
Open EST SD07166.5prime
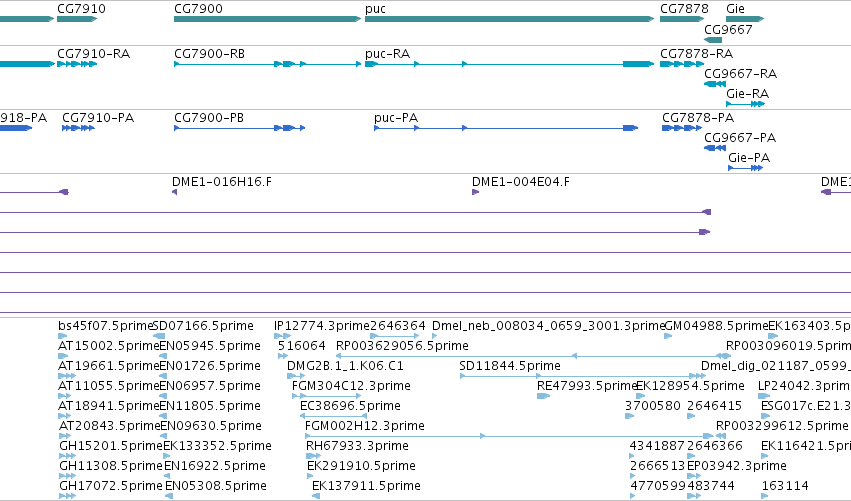point(204,326)
